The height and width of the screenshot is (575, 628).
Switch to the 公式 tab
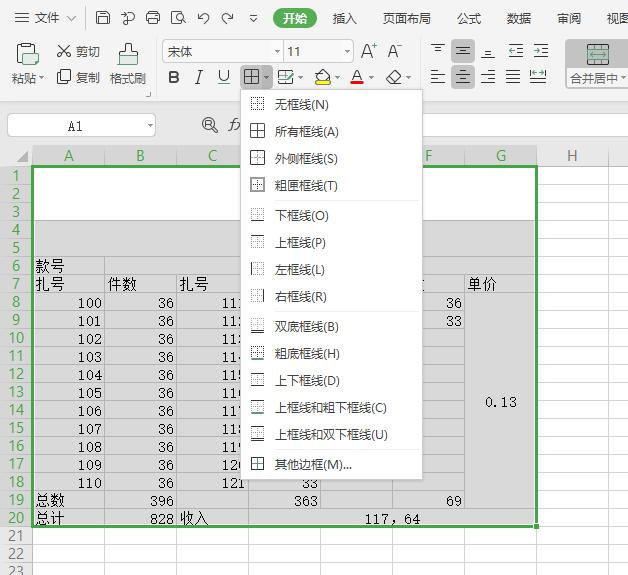pyautogui.click(x=469, y=18)
